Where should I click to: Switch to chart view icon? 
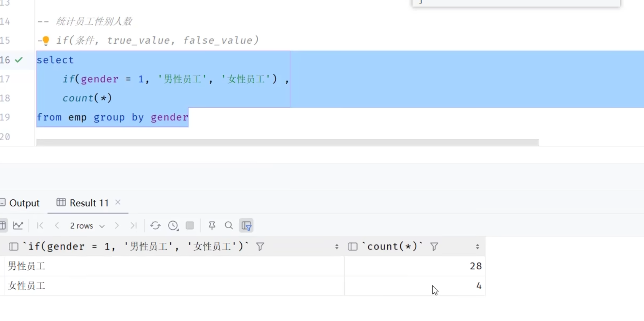[x=18, y=226]
